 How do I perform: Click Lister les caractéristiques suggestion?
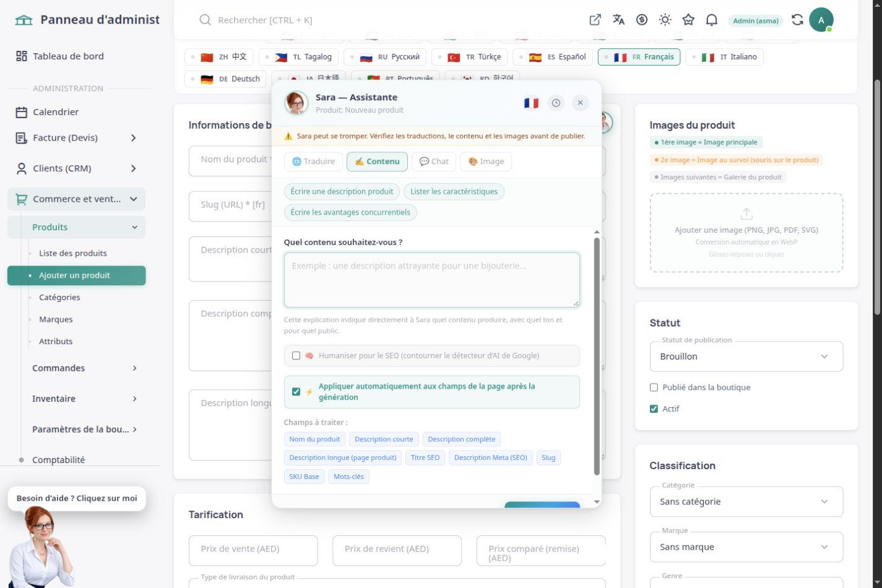pos(454,192)
